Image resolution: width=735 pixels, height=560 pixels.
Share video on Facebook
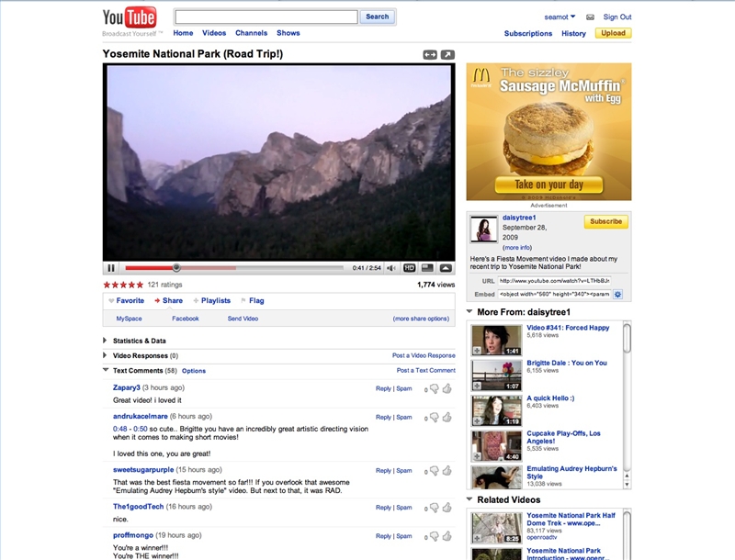(186, 319)
